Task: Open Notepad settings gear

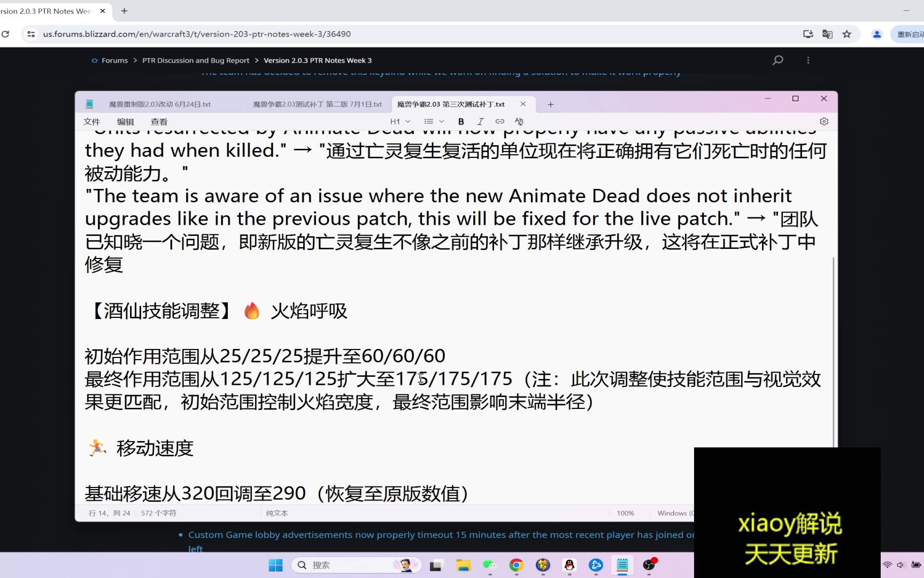Action: pyautogui.click(x=824, y=121)
